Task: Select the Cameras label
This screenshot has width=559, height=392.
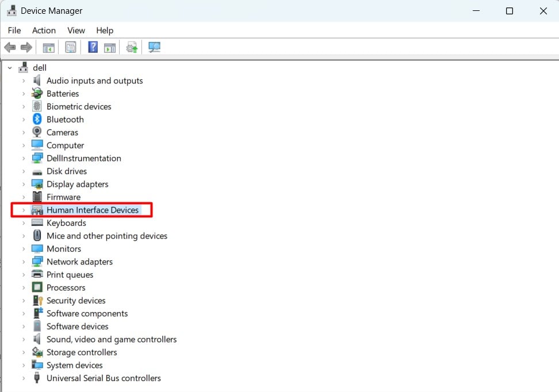Action: (x=62, y=132)
